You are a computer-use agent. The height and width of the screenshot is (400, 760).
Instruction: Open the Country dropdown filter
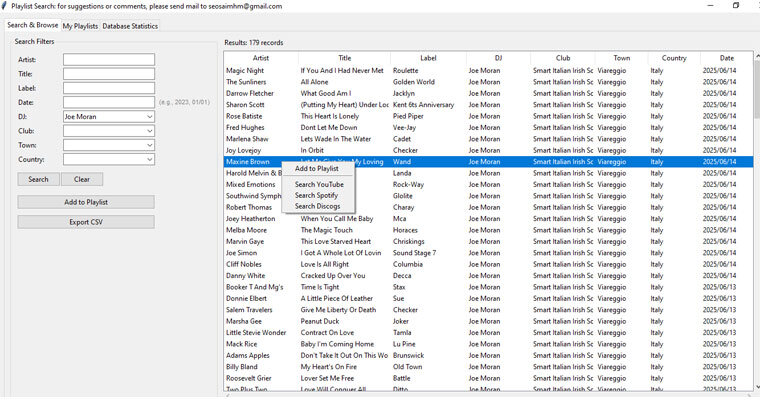point(149,159)
